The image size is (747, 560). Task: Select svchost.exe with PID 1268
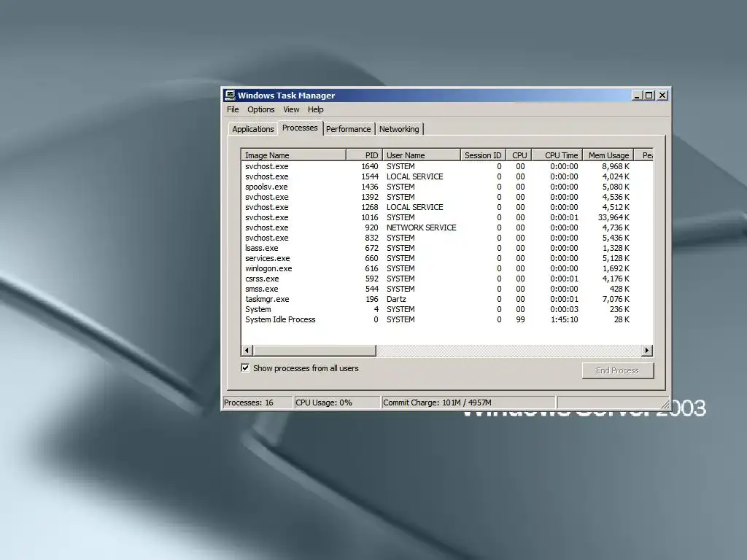[x=447, y=207]
